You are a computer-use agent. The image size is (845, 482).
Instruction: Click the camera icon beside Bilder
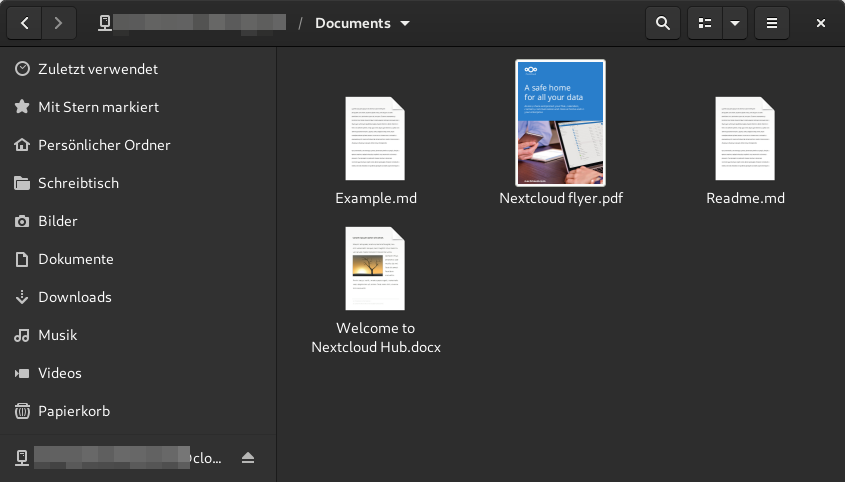[x=22, y=221]
